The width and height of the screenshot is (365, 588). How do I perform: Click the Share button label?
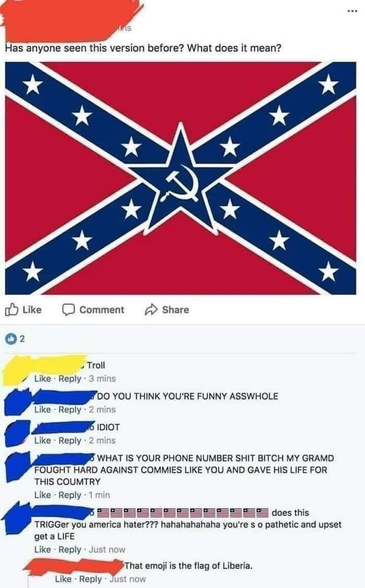(x=176, y=310)
